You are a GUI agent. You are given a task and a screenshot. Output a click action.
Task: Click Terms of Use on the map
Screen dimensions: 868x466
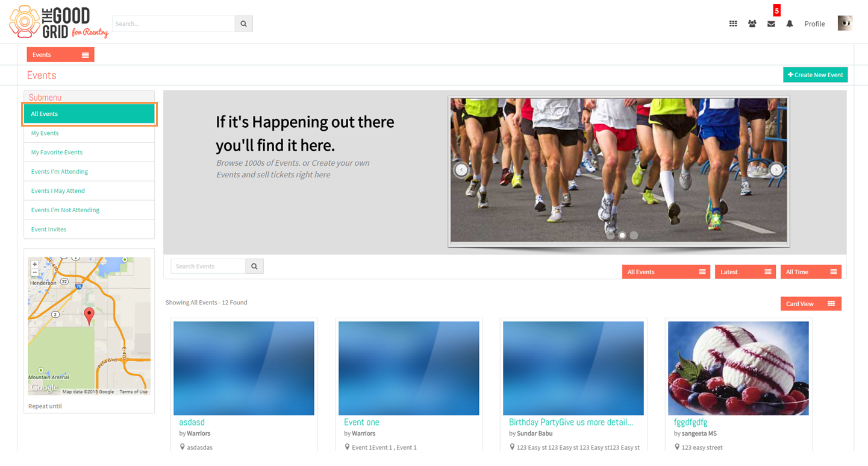[x=133, y=392]
